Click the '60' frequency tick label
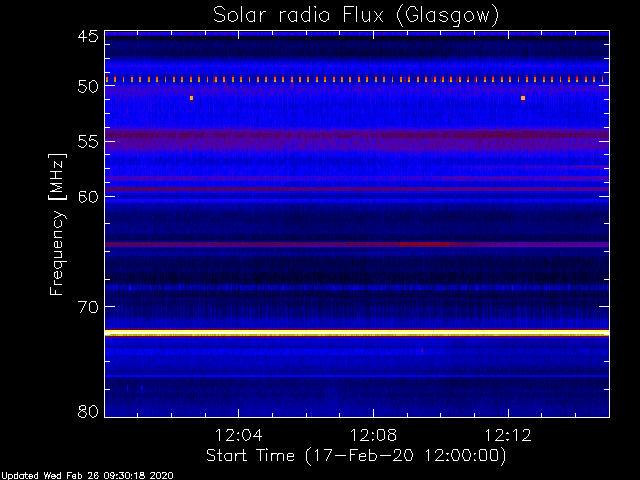This screenshot has height=480, width=640. pyautogui.click(x=88, y=197)
